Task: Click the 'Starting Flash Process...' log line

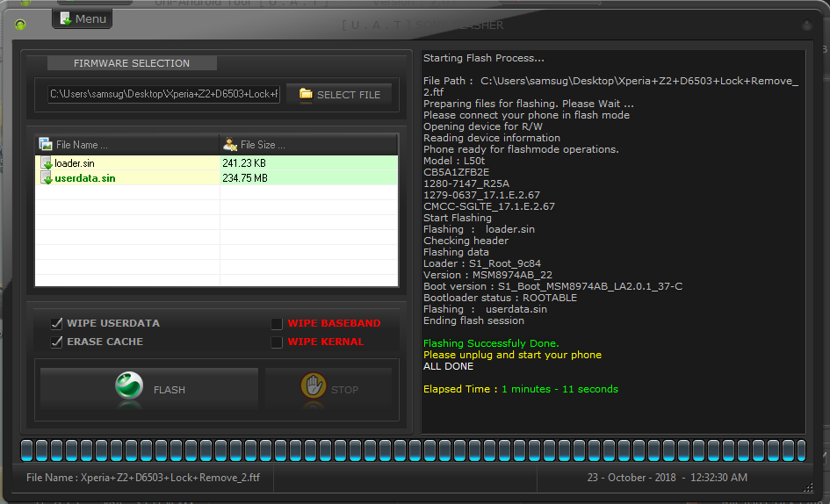Action: 484,58
